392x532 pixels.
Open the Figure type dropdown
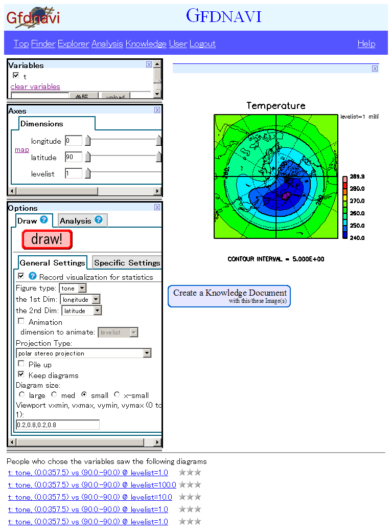[73, 289]
